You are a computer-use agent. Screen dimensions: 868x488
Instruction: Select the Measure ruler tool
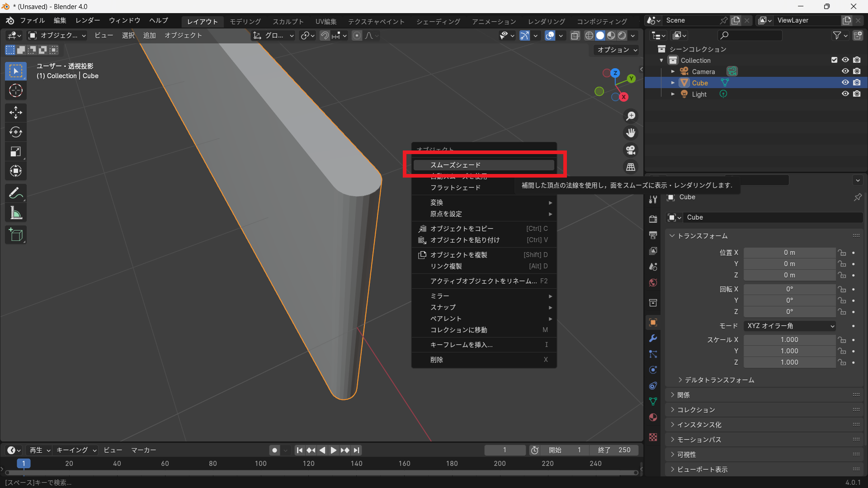(x=16, y=213)
